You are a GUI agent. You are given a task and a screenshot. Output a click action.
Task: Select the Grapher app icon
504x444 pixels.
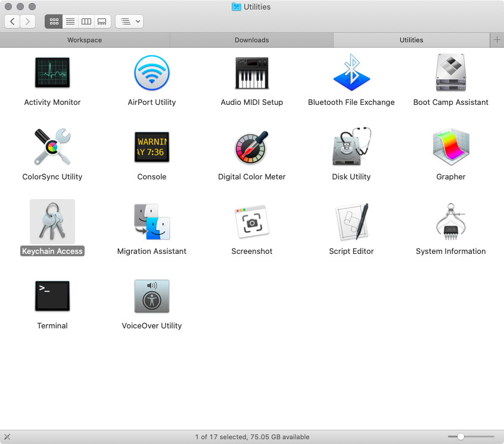(451, 147)
